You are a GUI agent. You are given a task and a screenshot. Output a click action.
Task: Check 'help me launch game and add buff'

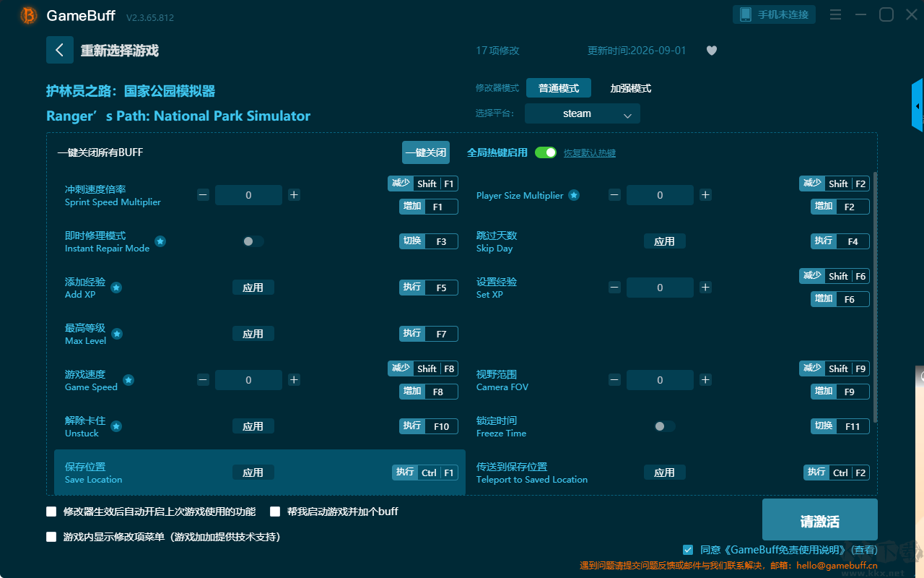point(275,512)
